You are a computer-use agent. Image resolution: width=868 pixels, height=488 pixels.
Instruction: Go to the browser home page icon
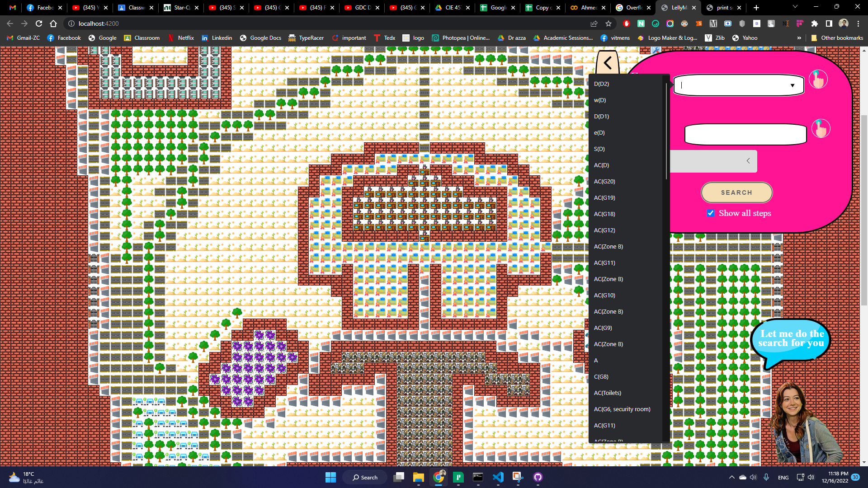click(x=53, y=23)
